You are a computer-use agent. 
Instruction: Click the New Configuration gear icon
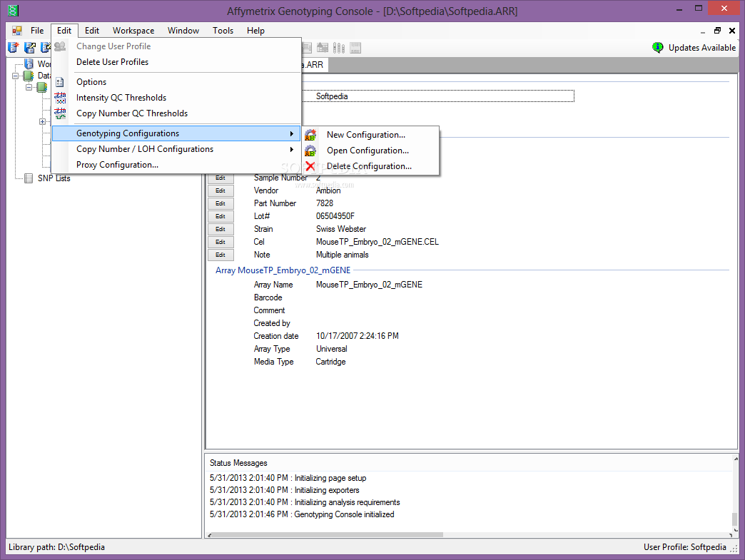[310, 135]
